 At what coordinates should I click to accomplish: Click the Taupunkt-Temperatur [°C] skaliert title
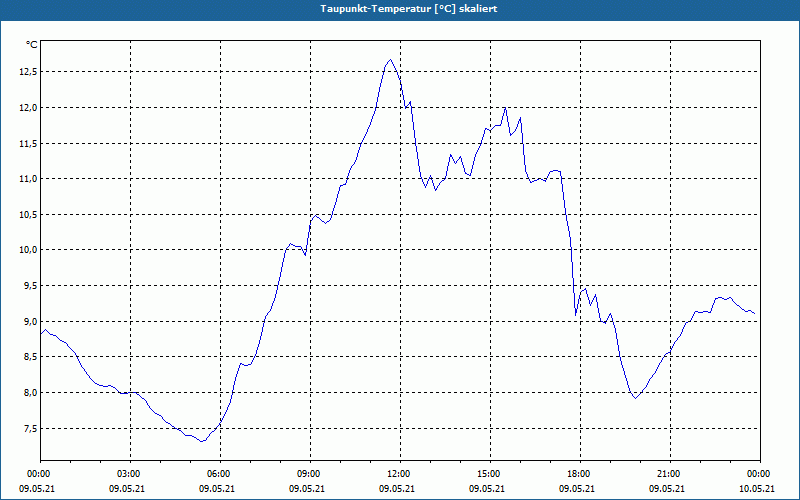point(409,9)
